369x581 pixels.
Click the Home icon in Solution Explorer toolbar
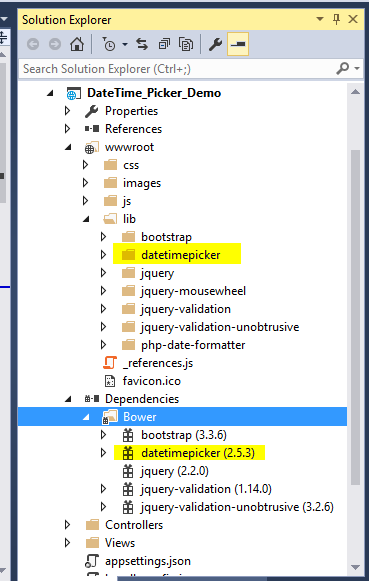click(x=77, y=44)
